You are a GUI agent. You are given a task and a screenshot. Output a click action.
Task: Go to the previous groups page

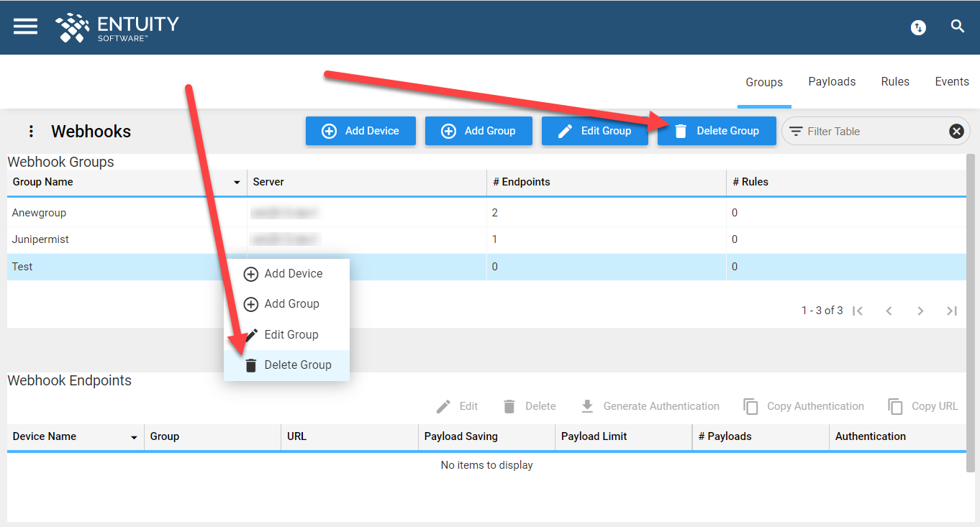pyautogui.click(x=889, y=311)
